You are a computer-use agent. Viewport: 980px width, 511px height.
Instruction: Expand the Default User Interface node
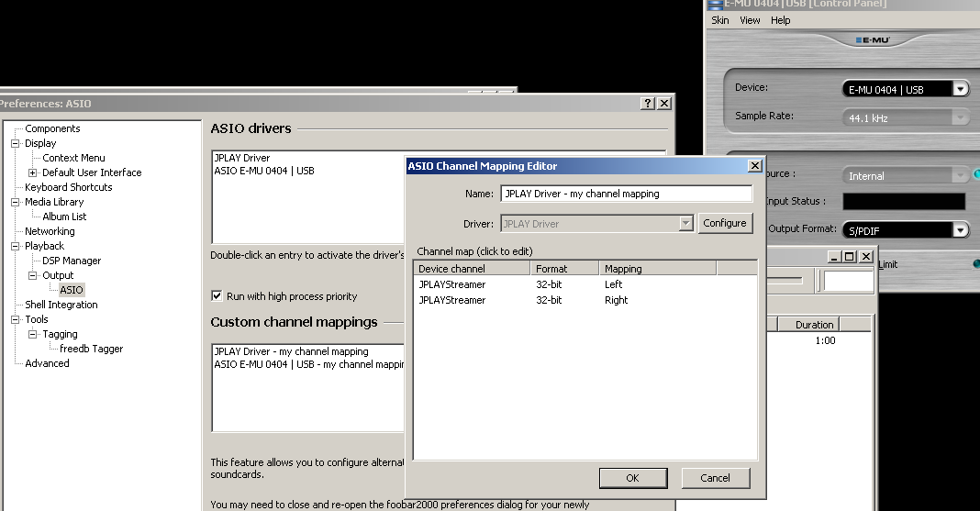tap(33, 172)
